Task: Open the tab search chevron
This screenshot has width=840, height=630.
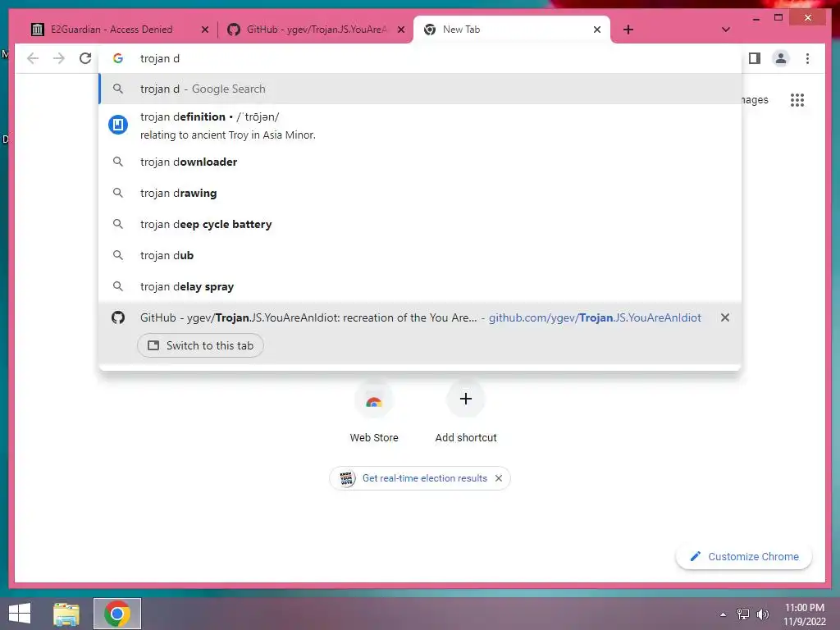Action: pyautogui.click(x=725, y=30)
